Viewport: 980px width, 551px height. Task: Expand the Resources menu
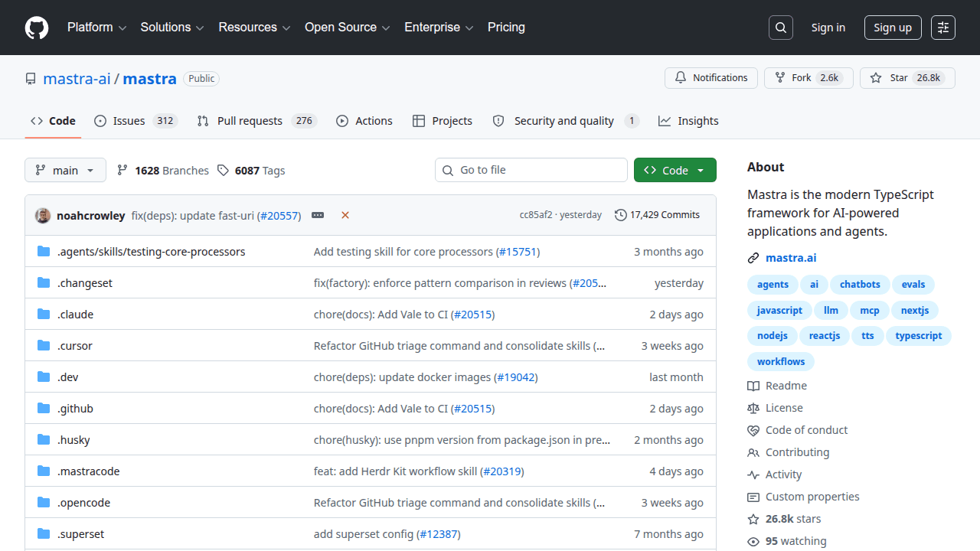[254, 28]
